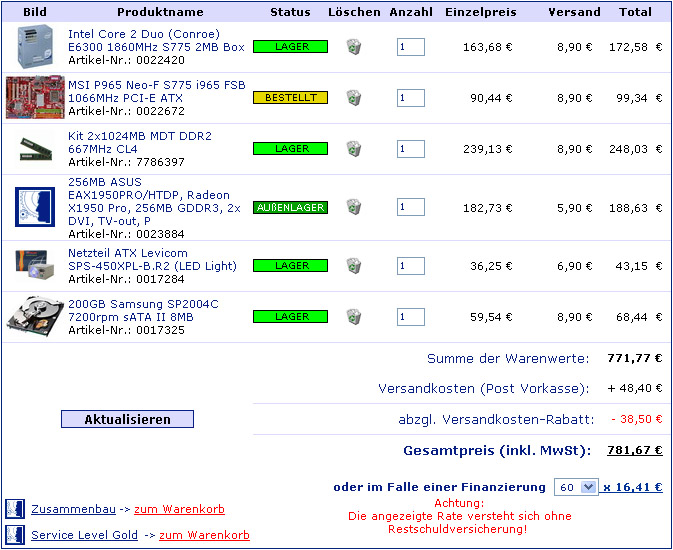Click Artikel-Nr.: 0022420 text
The image size is (673, 550).
[x=126, y=60]
